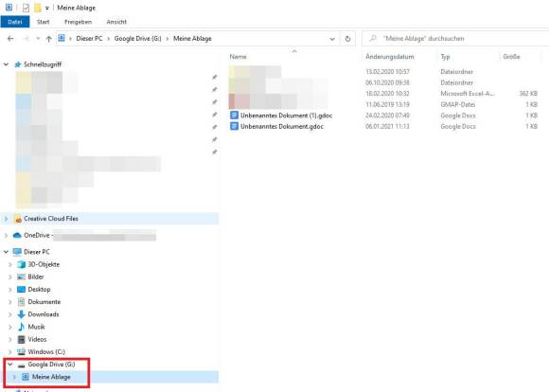This screenshot has width=549, height=392.
Task: Open Unbenanntes Dokument (1).gdoc file icon
Action: (x=234, y=116)
